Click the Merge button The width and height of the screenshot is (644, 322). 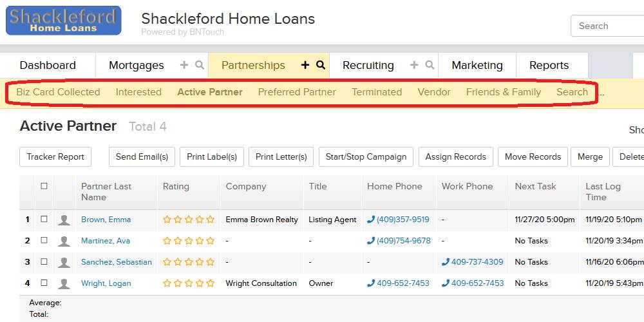tap(590, 157)
